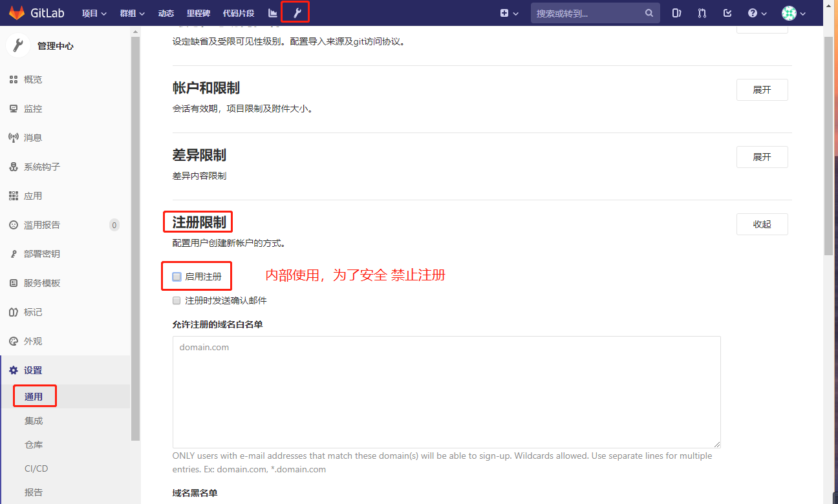838x504 pixels.
Task: Open 应用 in the sidebar
Action: pos(33,196)
